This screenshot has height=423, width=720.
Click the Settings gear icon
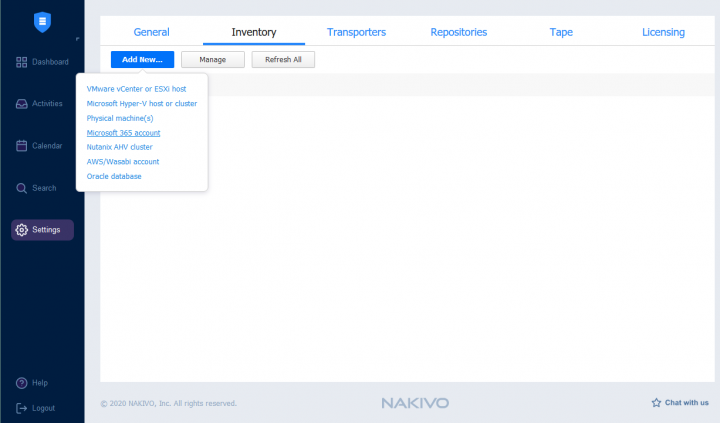[22, 230]
